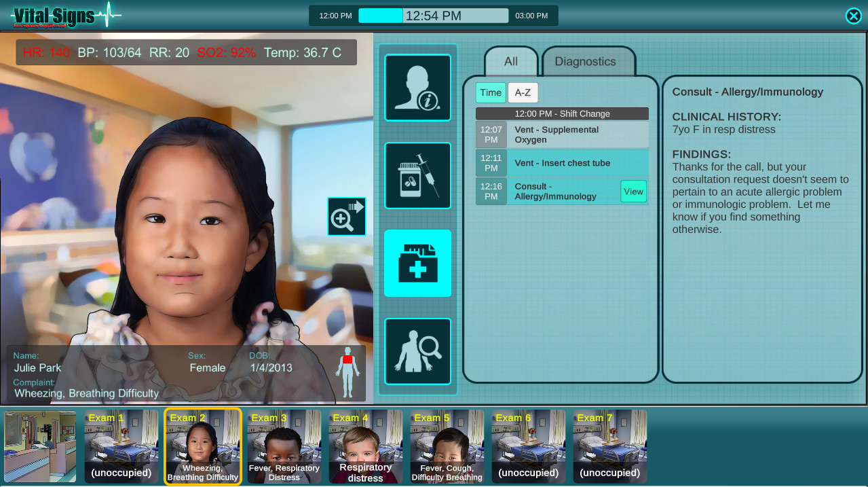This screenshot has width=868, height=487.
Task: Close the application with the X button
Action: point(853,16)
